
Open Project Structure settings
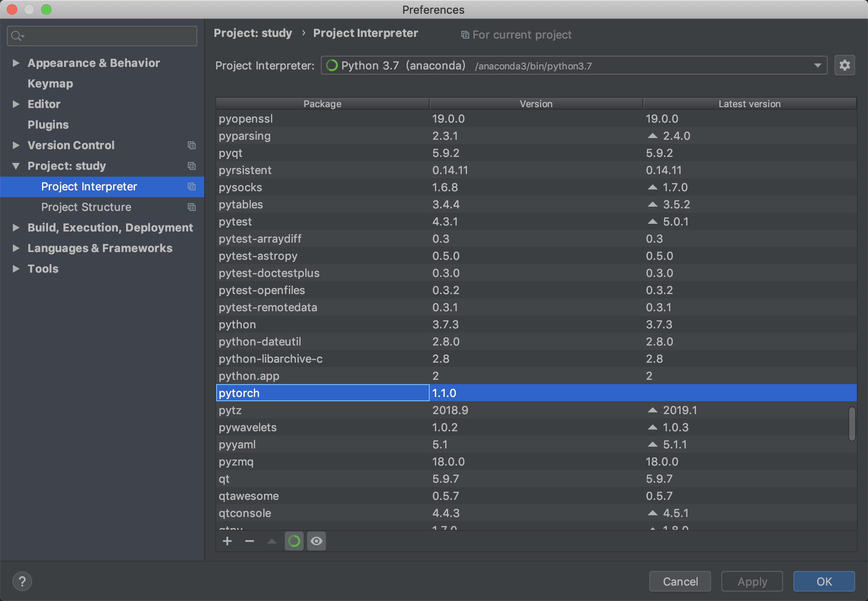click(x=86, y=207)
